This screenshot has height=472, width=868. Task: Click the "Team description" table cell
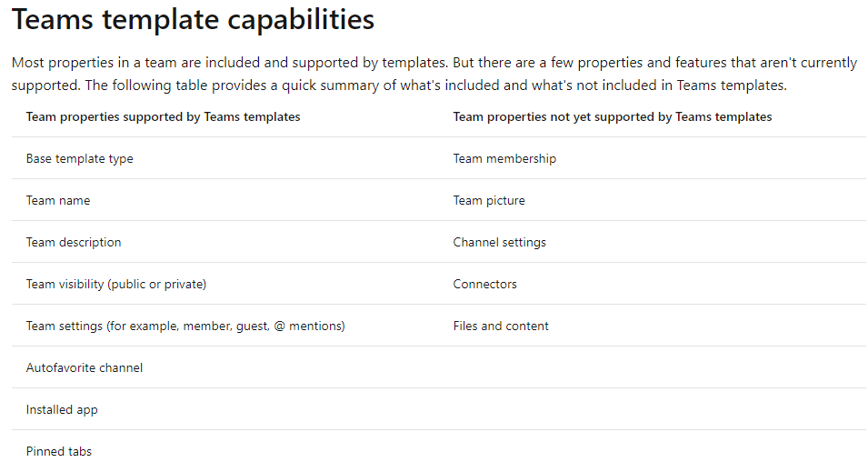coord(73,242)
